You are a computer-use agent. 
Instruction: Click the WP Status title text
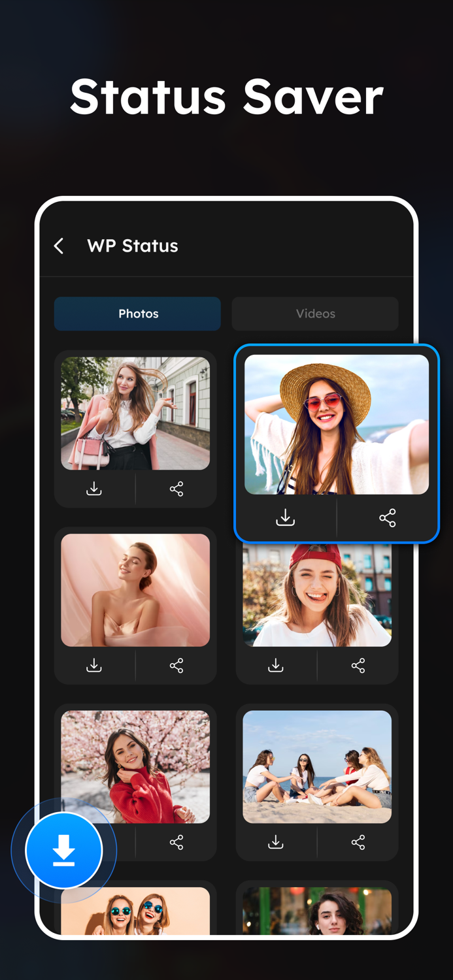133,246
